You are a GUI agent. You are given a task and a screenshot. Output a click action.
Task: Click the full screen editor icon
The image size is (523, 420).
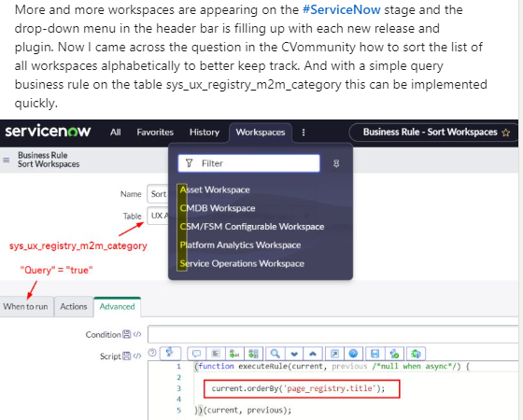[334, 354]
